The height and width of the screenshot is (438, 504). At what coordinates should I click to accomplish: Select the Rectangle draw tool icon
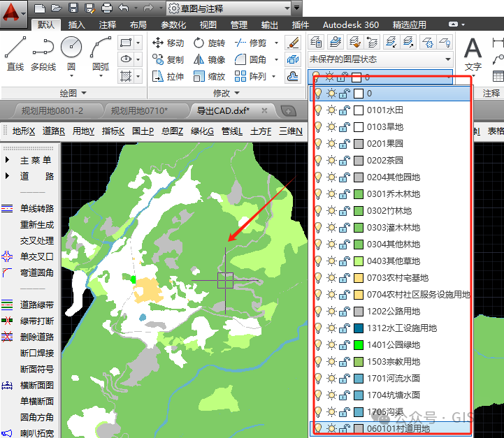(x=126, y=43)
